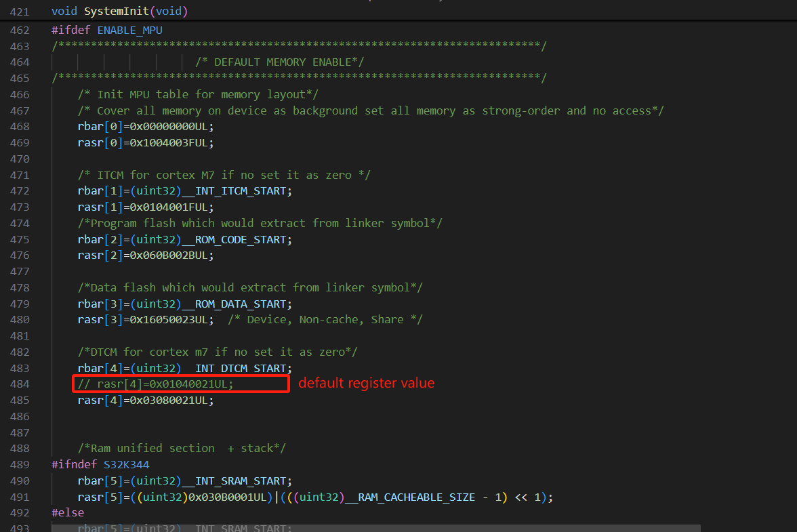The width and height of the screenshot is (797, 532).
Task: Click line number 421 in the sticky header
Action: coord(20,11)
